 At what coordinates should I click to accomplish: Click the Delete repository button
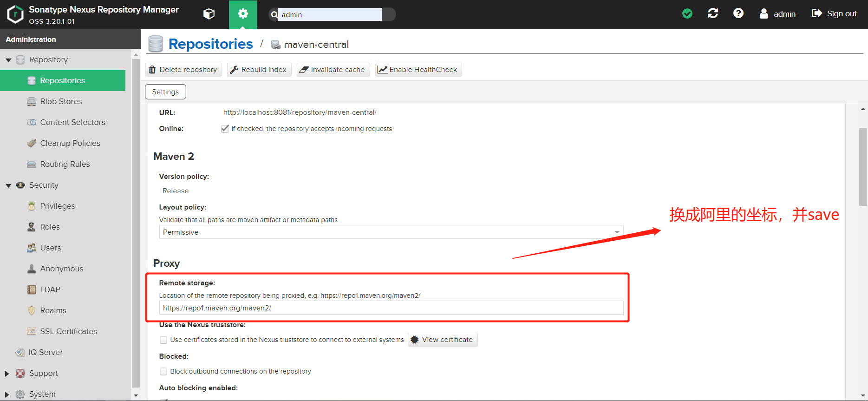tap(183, 70)
